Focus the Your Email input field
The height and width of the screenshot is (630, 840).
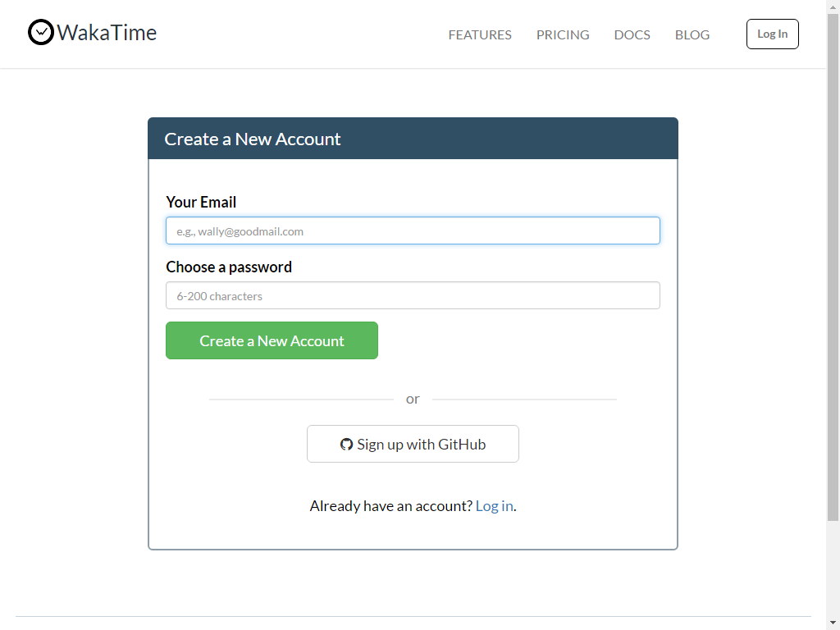coord(413,231)
